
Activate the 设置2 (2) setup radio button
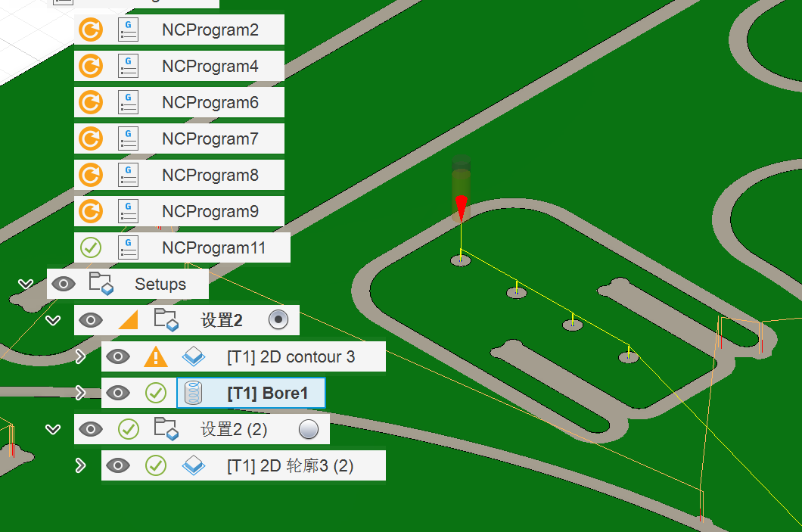(309, 430)
